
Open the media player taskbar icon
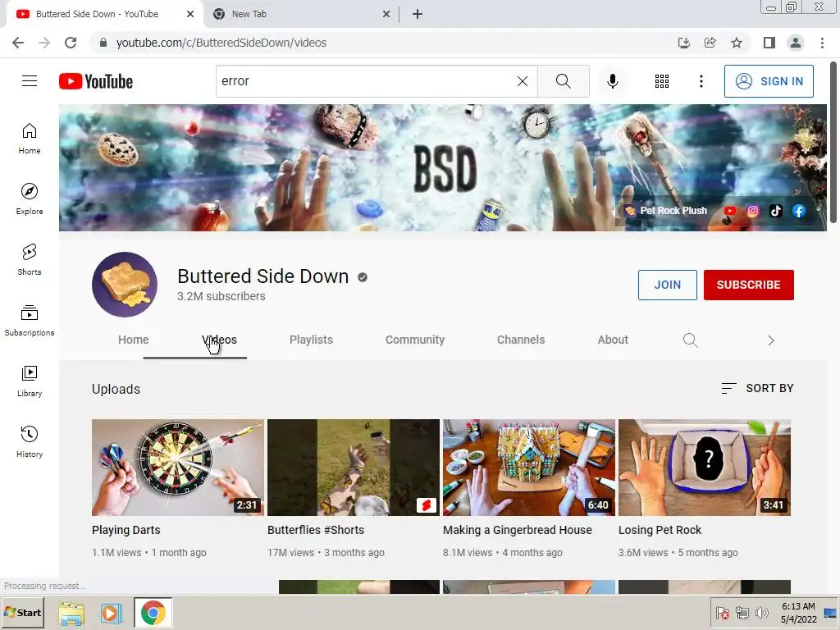tap(112, 613)
